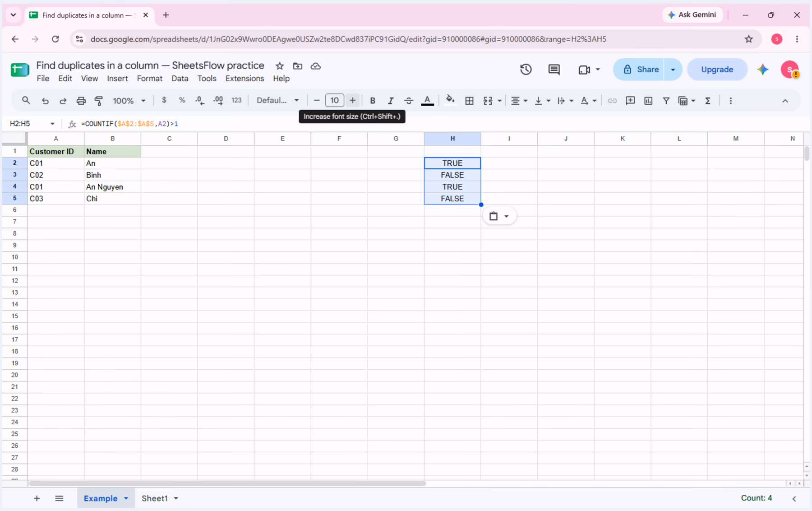
Task: Increase font size with plus button
Action: point(353,100)
